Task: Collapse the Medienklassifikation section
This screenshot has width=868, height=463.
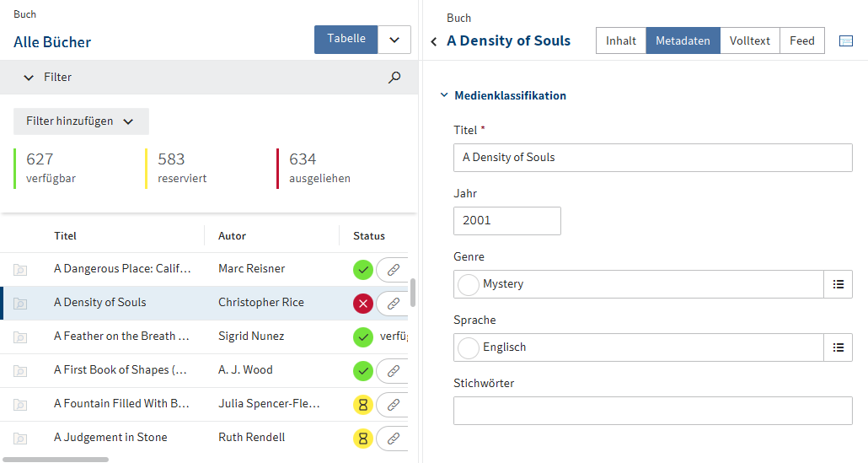Action: click(444, 95)
